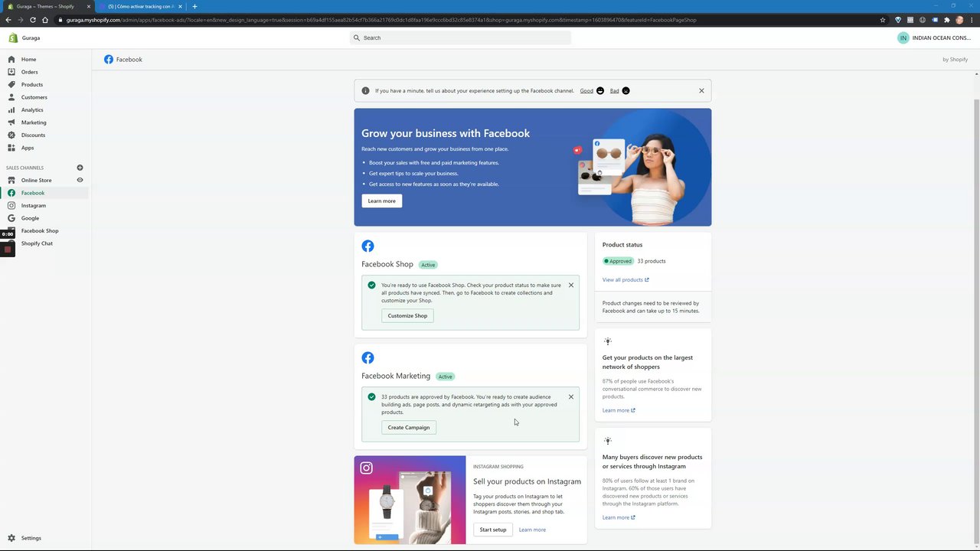Click the Active badge beside Facebook Marketing
Image resolution: width=980 pixels, height=551 pixels.
coord(445,377)
